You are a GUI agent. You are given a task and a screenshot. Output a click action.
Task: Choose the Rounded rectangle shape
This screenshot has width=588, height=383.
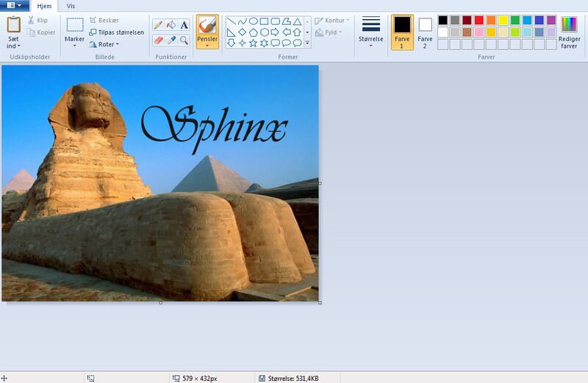pyautogui.click(x=275, y=21)
